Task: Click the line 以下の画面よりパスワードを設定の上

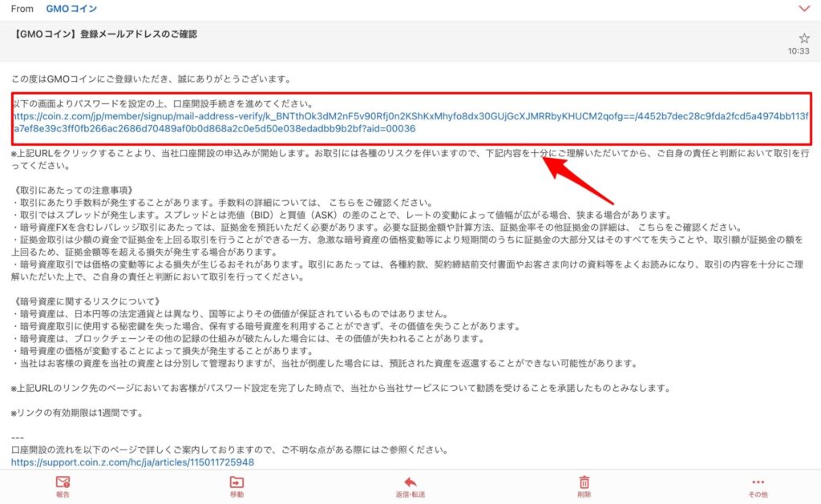Action: (164, 103)
